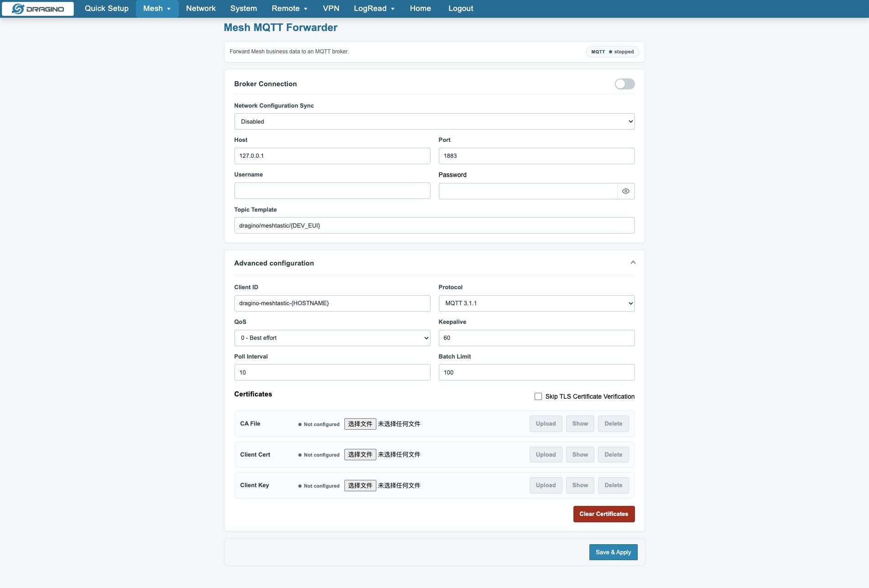Click the Topic Template field
This screenshot has width=869, height=588.
tap(434, 225)
